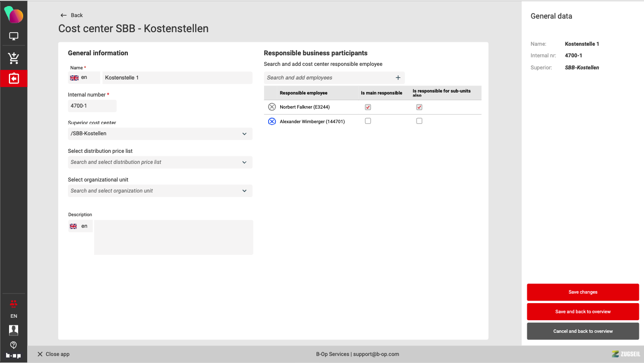Remove Alexander Wimberger from responsible employees
The width and height of the screenshot is (644, 363).
click(272, 121)
